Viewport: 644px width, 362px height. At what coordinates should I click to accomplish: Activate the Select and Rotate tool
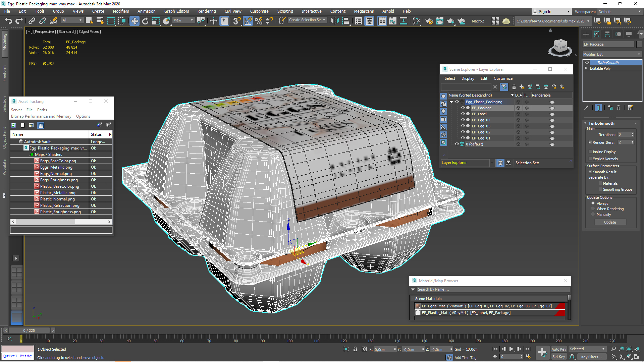tap(145, 21)
